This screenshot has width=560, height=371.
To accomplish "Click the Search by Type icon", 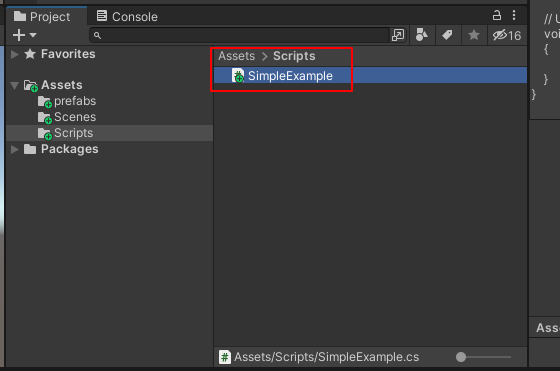I will (x=422, y=35).
